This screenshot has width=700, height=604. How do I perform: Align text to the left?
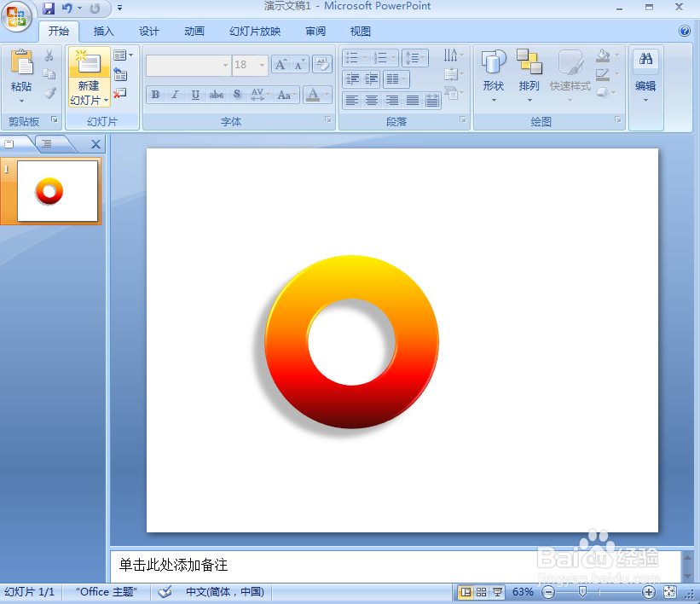tap(352, 101)
